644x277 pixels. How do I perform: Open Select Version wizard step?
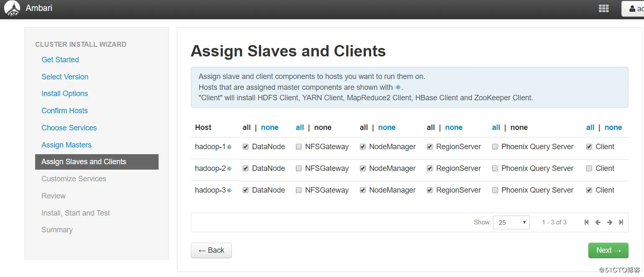(65, 77)
